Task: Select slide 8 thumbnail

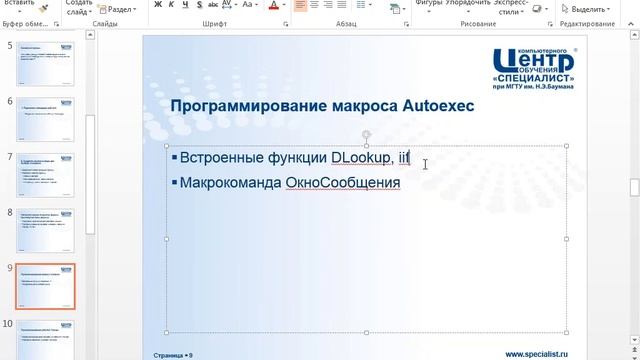Action: pos(45,231)
